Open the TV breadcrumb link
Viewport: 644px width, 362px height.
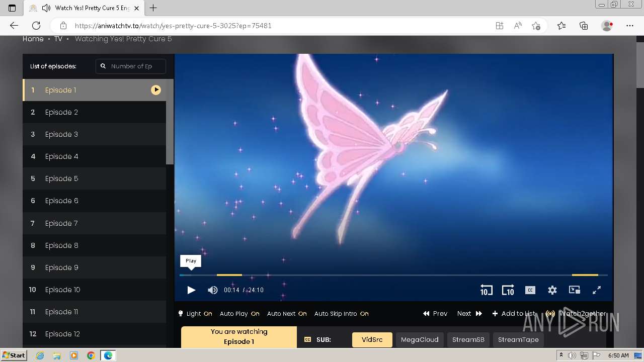point(58,39)
